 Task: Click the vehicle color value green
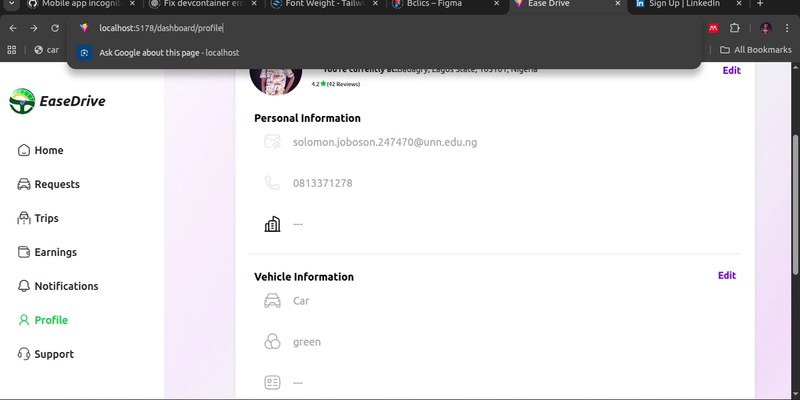(307, 342)
